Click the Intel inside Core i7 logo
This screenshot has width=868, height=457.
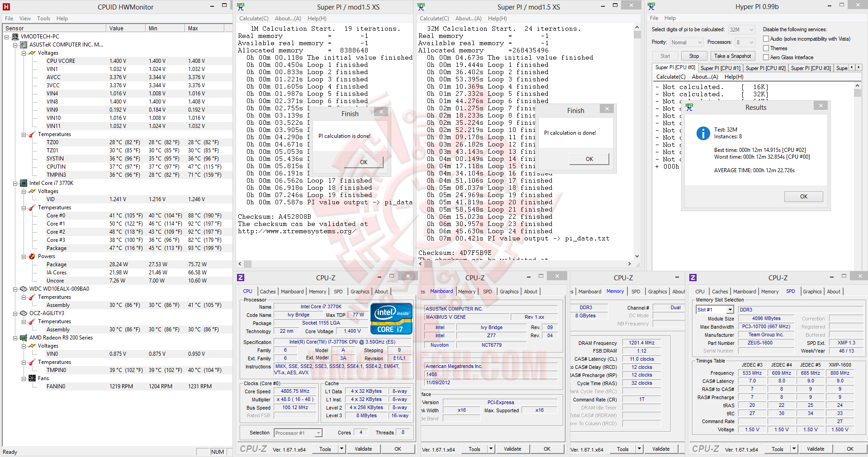(391, 319)
